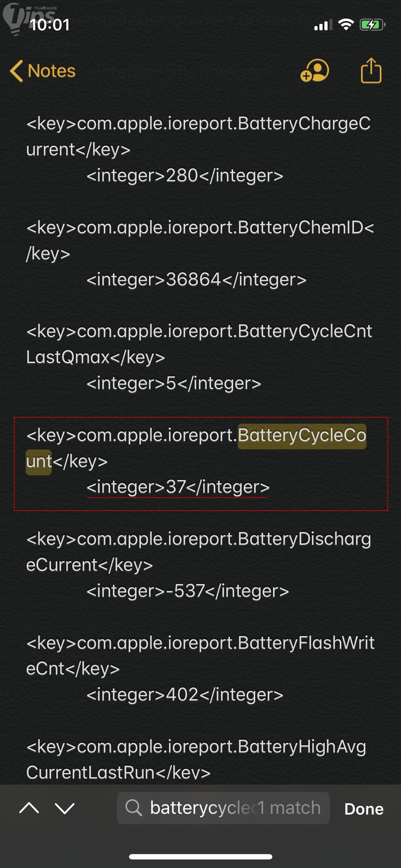Viewport: 401px width, 868px height.
Task: Tap the integer 36864 value line
Action: pyautogui.click(x=196, y=280)
